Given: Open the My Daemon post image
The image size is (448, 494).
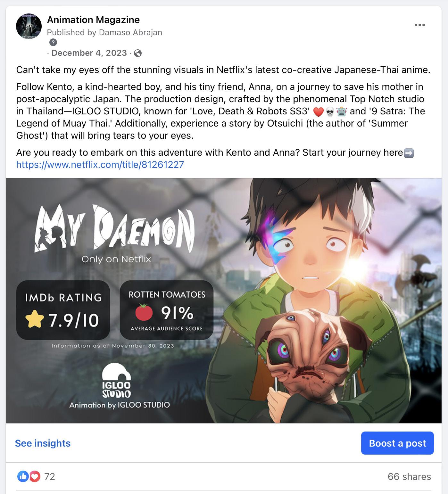Looking at the screenshot, I should point(224,301).
